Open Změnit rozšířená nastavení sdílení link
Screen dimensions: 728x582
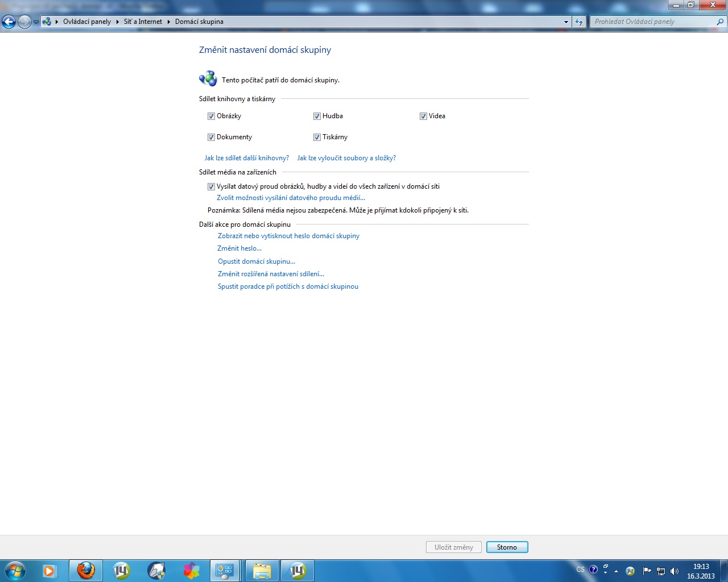click(x=271, y=274)
